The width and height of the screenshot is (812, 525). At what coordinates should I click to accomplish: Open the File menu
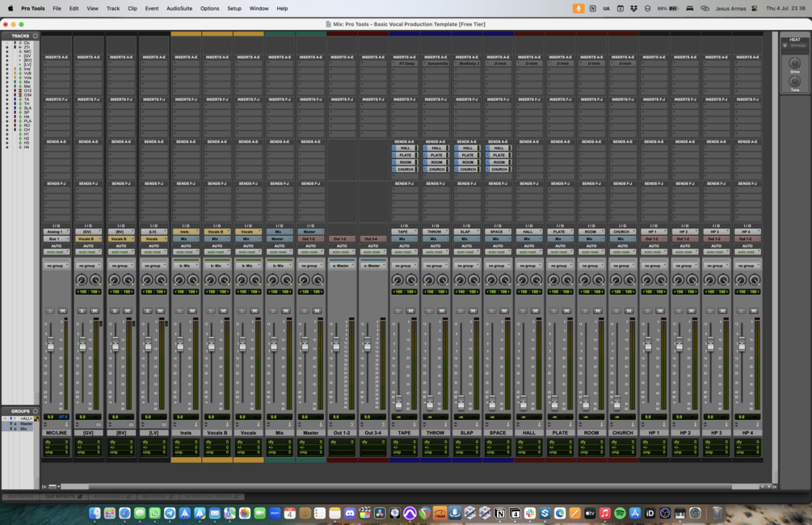57,8
